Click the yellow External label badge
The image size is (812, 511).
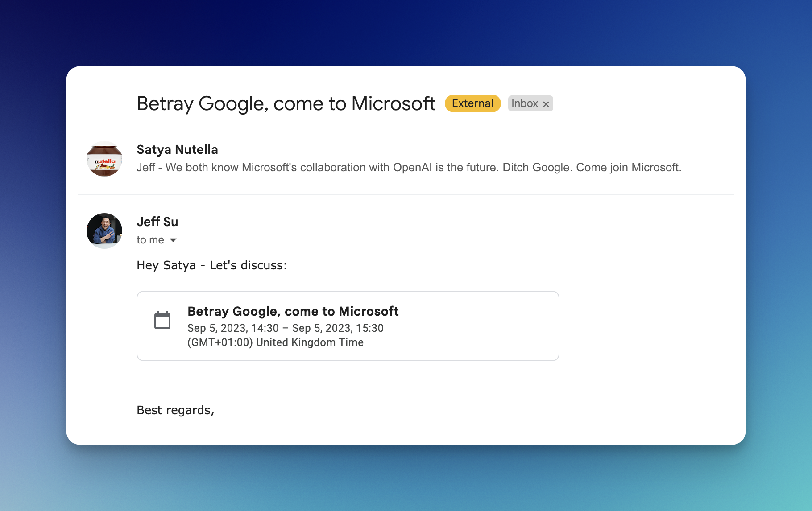(472, 103)
